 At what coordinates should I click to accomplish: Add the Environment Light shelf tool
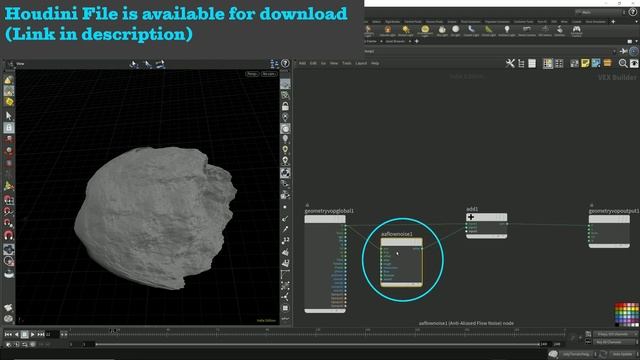(x=425, y=30)
